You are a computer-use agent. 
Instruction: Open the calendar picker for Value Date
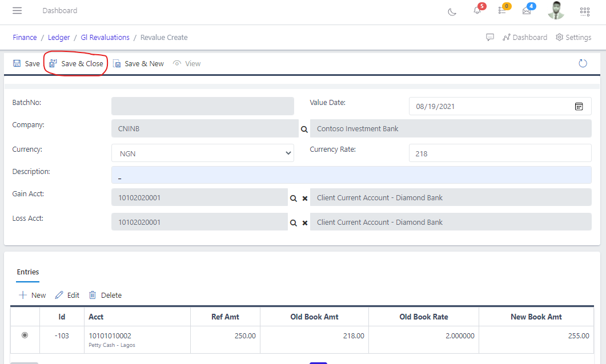click(579, 106)
